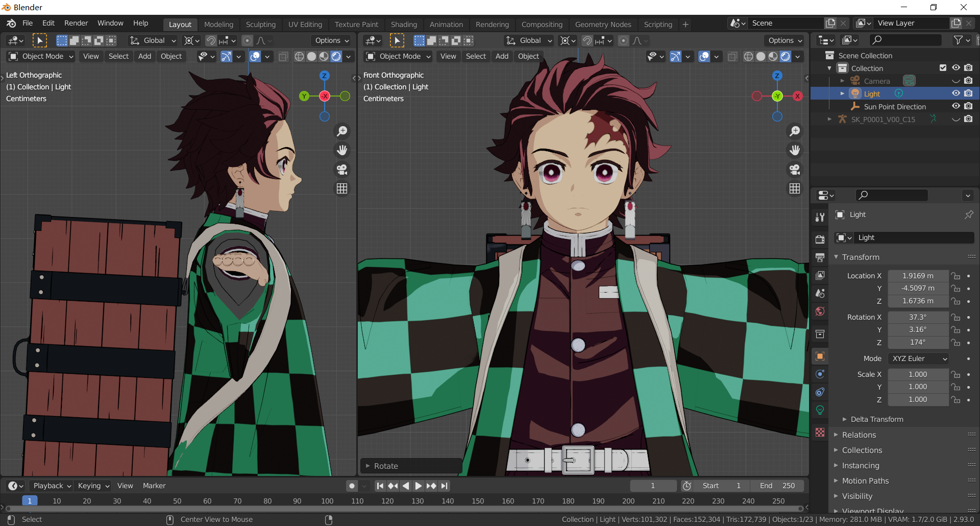Open the Marker menu in timeline
980x526 pixels.
154,486
